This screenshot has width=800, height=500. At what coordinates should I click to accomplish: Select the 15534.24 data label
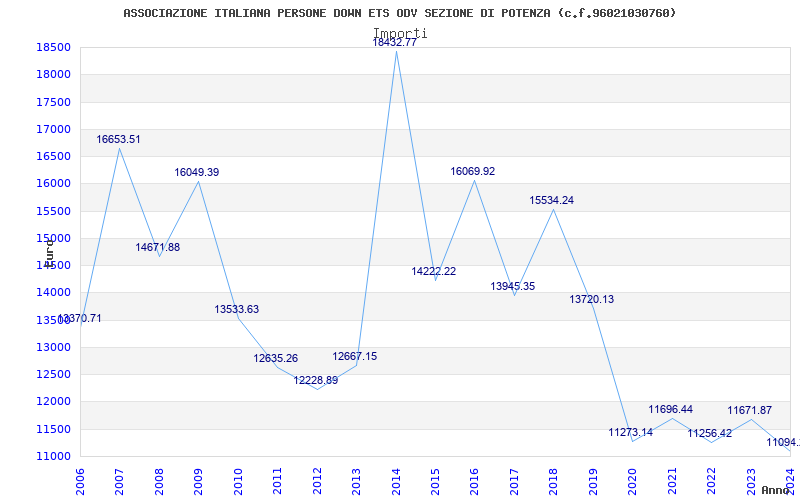click(x=552, y=201)
